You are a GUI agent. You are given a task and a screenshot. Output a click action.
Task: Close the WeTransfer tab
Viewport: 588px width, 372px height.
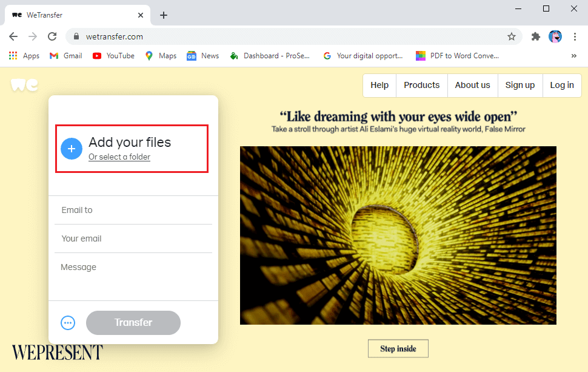pos(141,15)
